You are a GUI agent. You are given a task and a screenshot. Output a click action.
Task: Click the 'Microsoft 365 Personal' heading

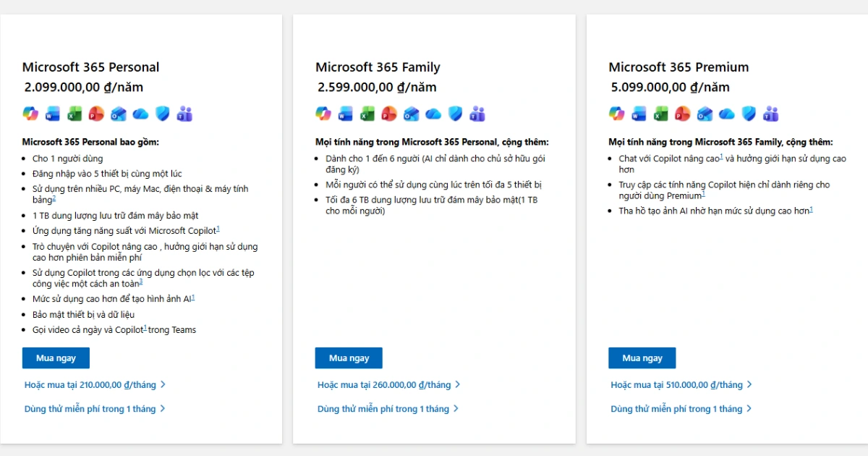(x=91, y=67)
